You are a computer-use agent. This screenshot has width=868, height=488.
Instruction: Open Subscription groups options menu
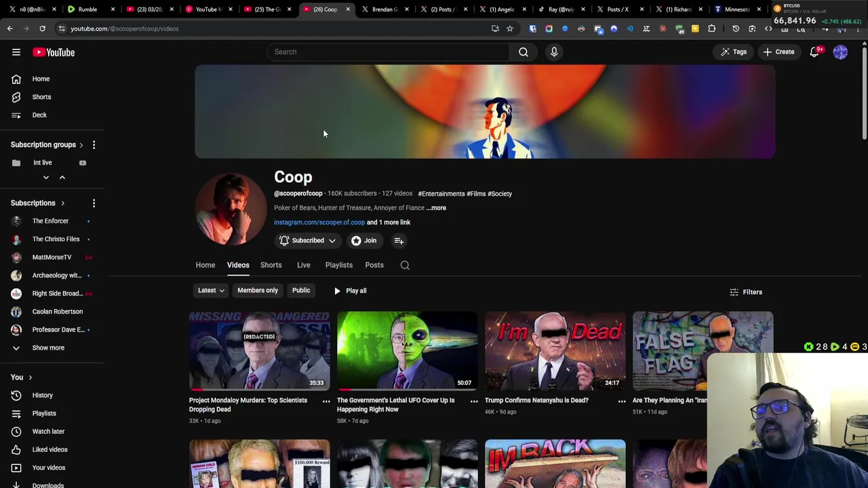click(x=94, y=144)
